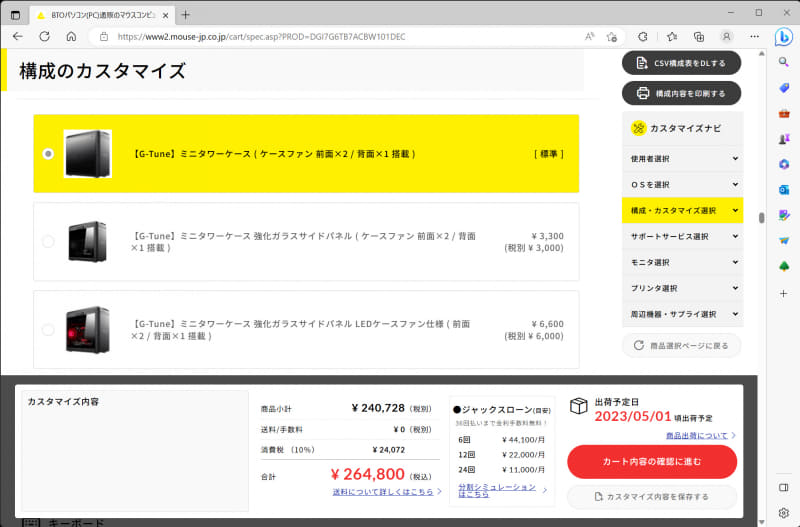Click CSV構成表をDLする button
The width and height of the screenshot is (800, 527).
(x=681, y=63)
